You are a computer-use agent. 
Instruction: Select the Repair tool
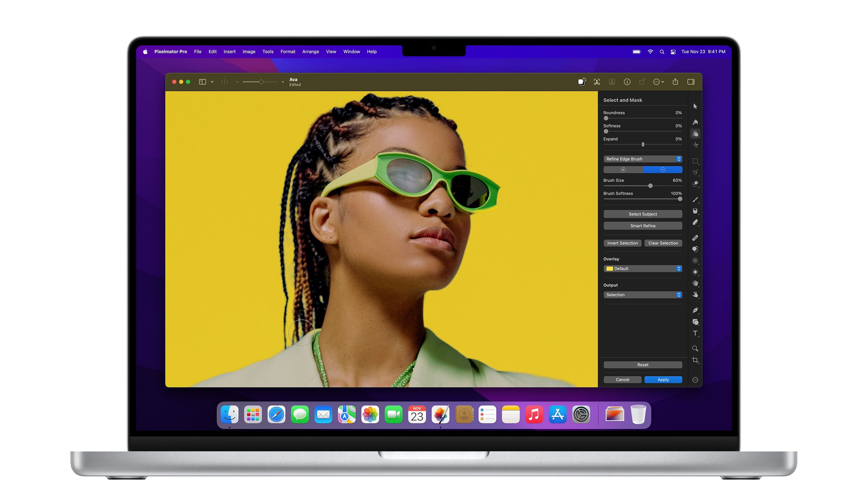click(695, 238)
